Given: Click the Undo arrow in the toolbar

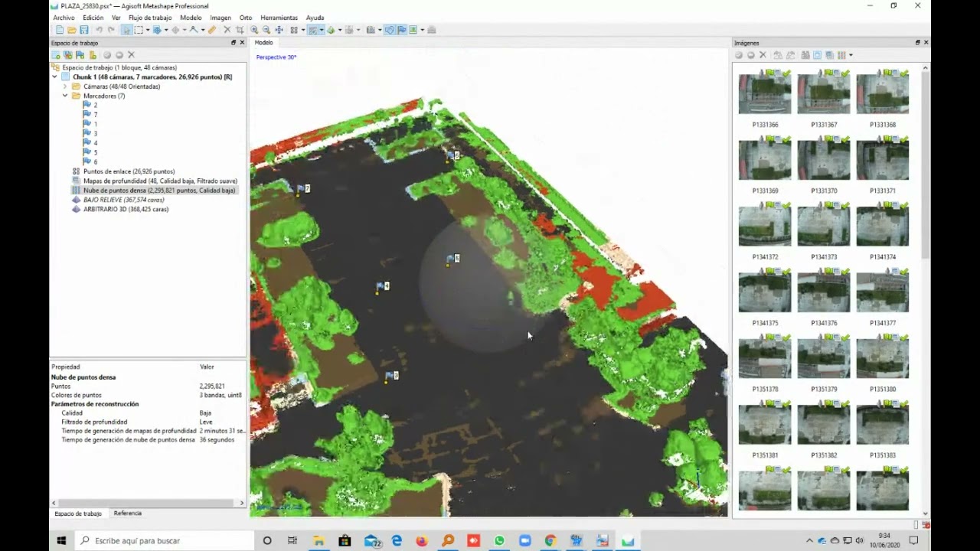Looking at the screenshot, I should pyautogui.click(x=100, y=30).
